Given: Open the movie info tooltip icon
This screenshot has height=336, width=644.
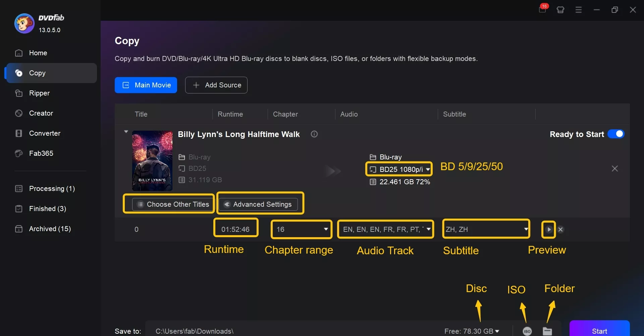Looking at the screenshot, I should 314,134.
